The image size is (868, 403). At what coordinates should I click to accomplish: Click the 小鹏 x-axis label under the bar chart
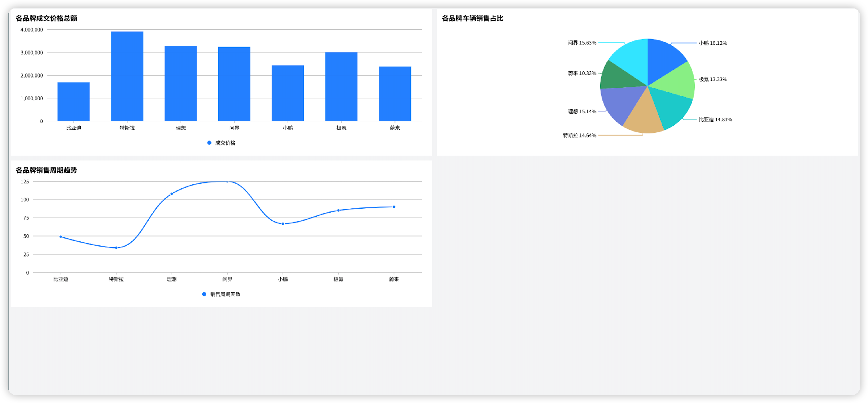[288, 128]
